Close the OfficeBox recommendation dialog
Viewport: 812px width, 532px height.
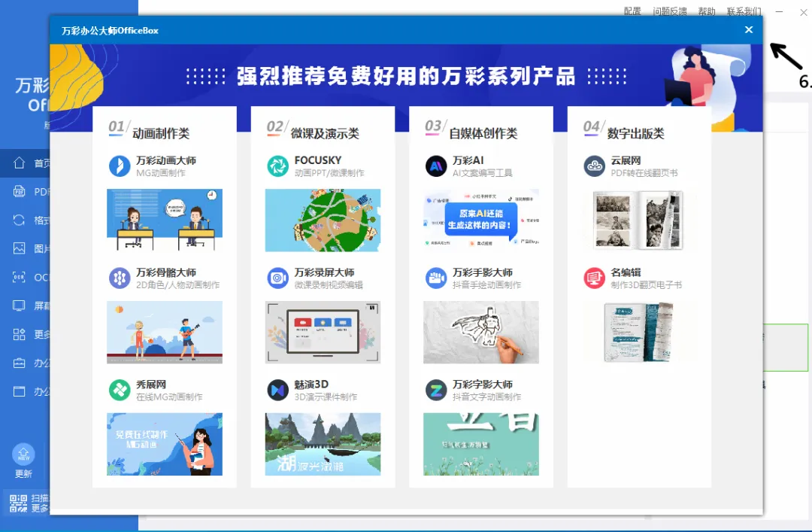point(749,29)
